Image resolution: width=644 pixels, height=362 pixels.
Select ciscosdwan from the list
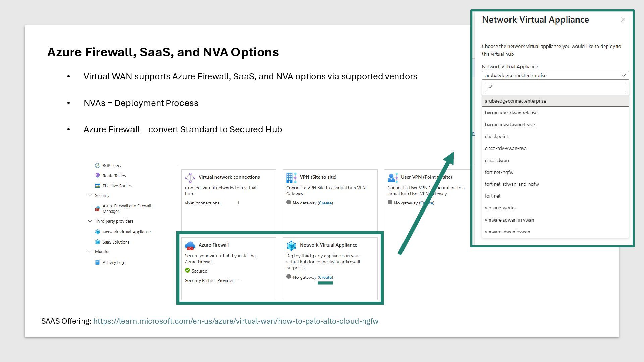point(555,160)
